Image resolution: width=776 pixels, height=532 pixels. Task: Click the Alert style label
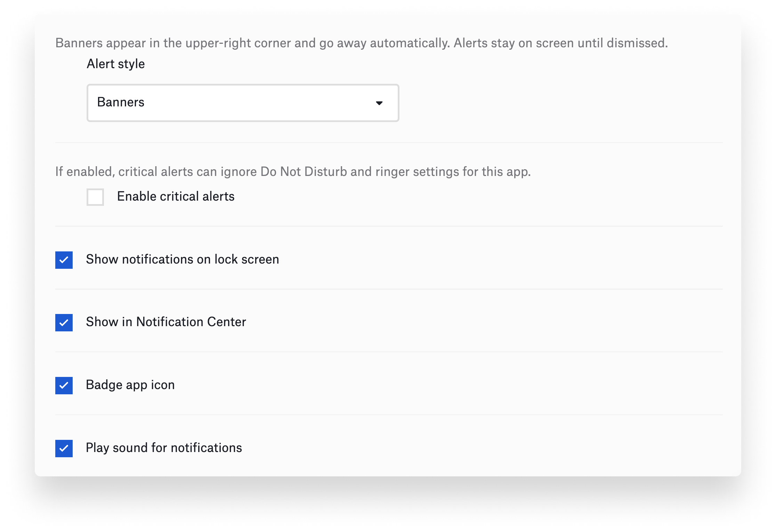(x=115, y=64)
